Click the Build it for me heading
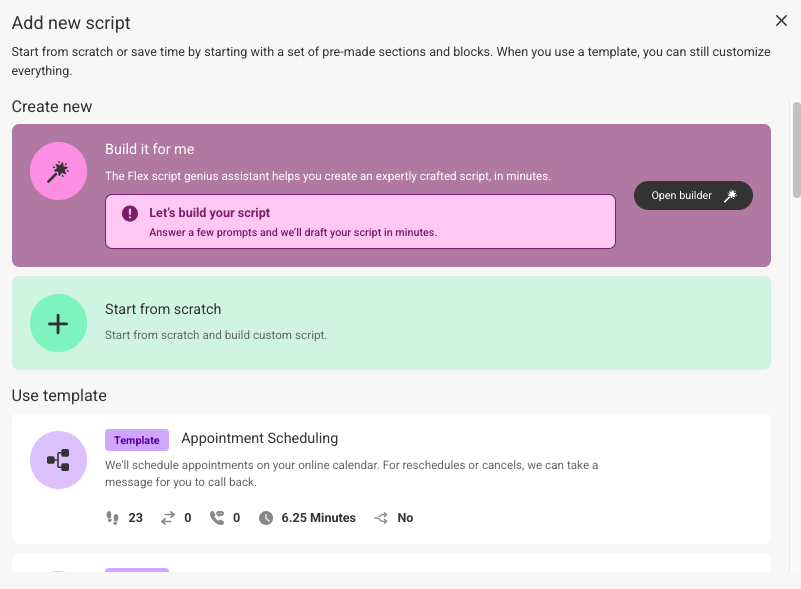The image size is (801, 589). 150,149
